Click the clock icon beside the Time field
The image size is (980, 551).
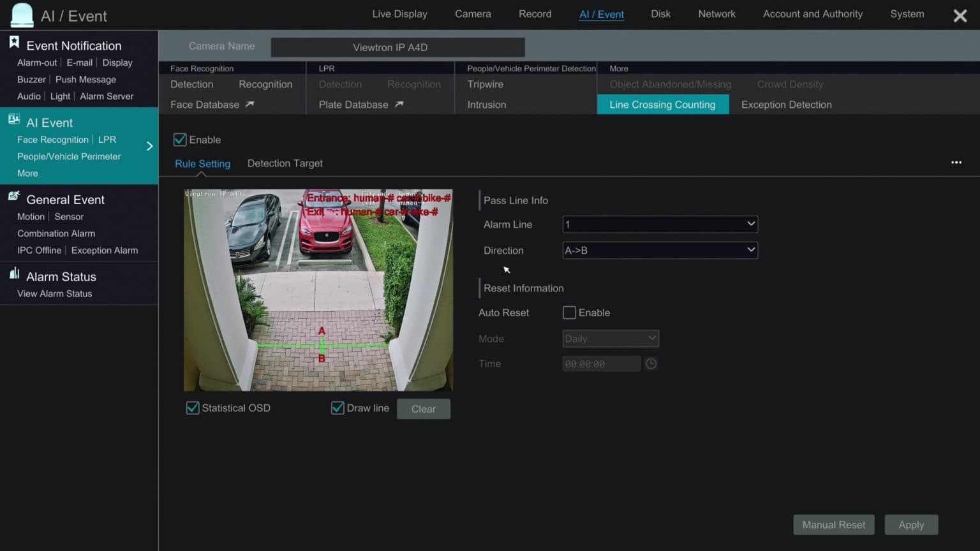click(x=651, y=364)
